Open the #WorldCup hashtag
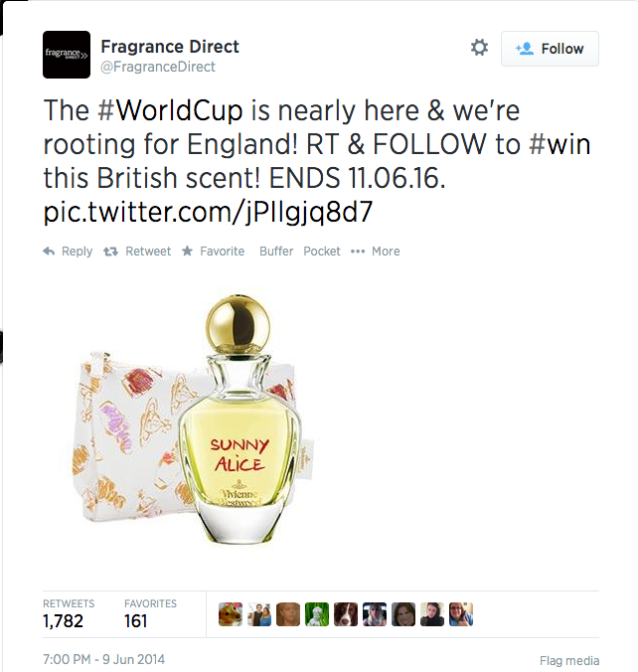The height and width of the screenshot is (672, 638). point(170,110)
